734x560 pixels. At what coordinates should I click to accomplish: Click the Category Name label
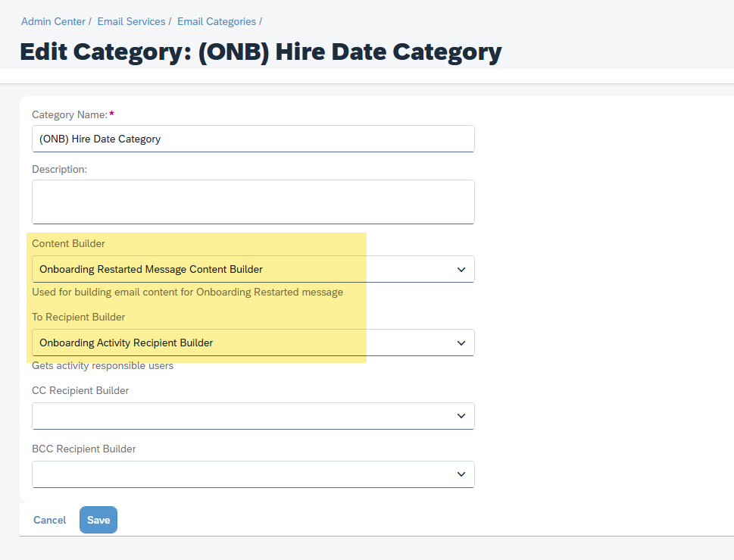(70, 114)
